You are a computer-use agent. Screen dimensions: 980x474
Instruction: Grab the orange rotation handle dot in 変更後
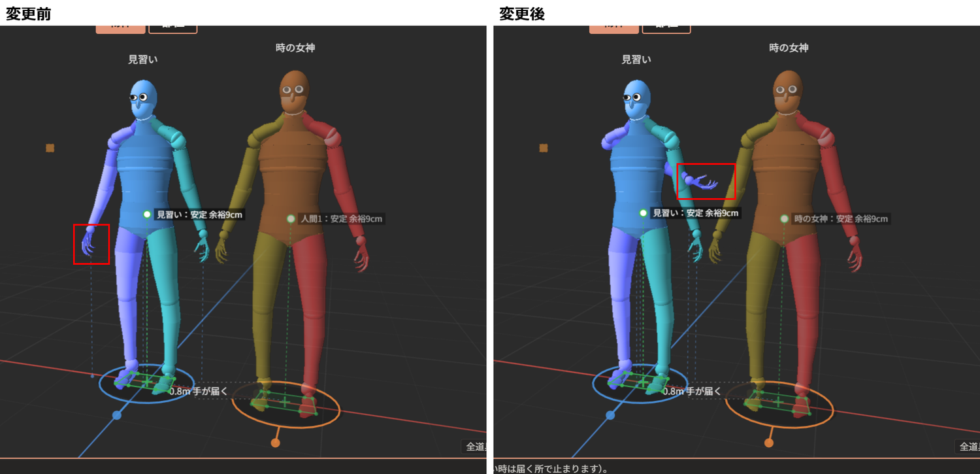click(768, 443)
